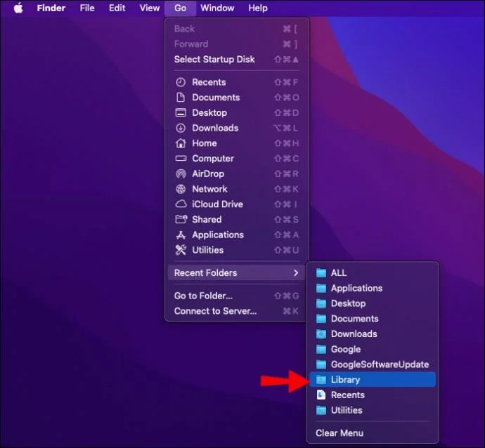
Task: Select Recents text in Go menu
Action: coord(209,82)
